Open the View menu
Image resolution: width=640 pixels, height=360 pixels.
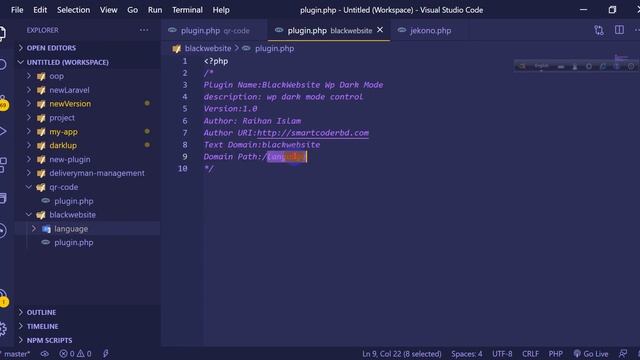[109, 10]
